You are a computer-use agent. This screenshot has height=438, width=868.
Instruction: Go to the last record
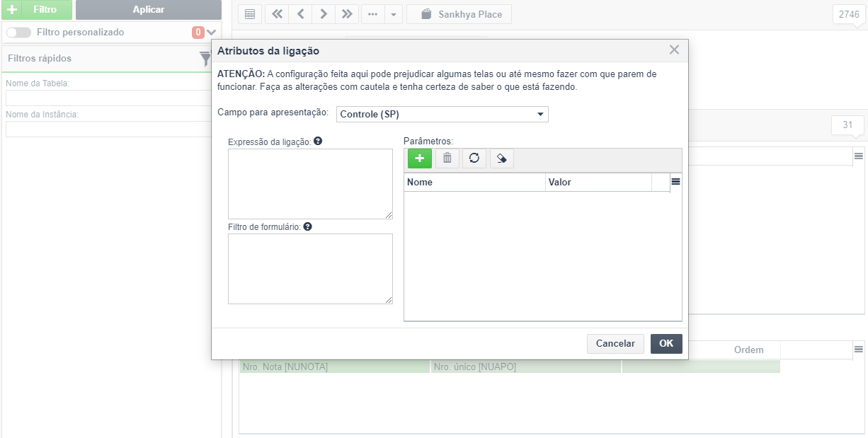pos(347,14)
